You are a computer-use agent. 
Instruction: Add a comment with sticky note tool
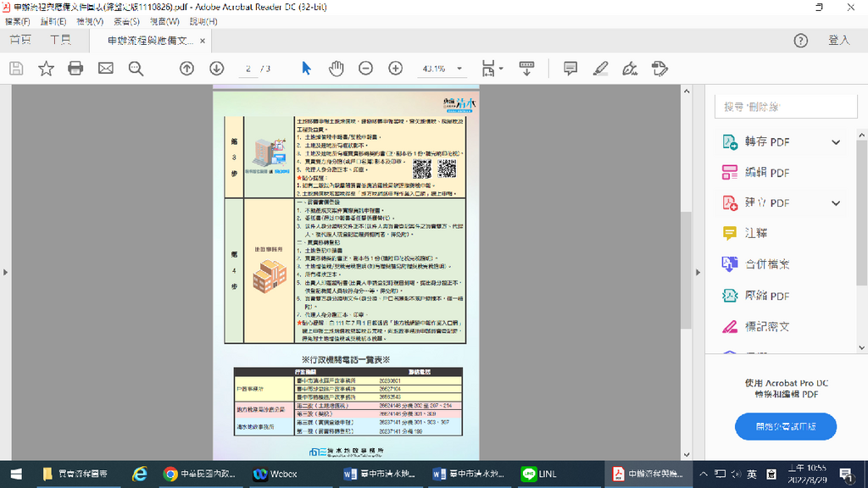(570, 69)
